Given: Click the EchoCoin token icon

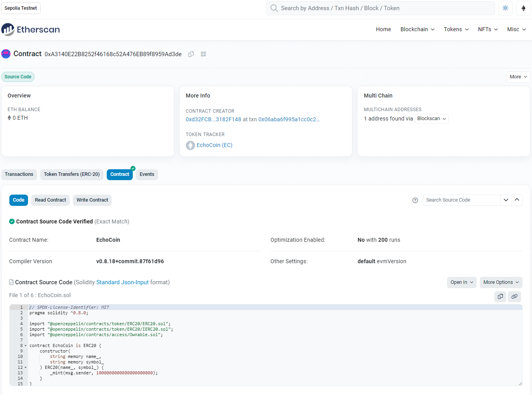Looking at the screenshot, I should click(190, 145).
